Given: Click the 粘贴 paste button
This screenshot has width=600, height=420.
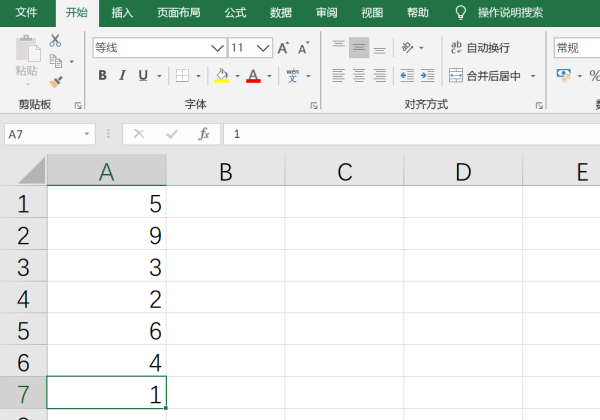Looking at the screenshot, I should [x=27, y=57].
